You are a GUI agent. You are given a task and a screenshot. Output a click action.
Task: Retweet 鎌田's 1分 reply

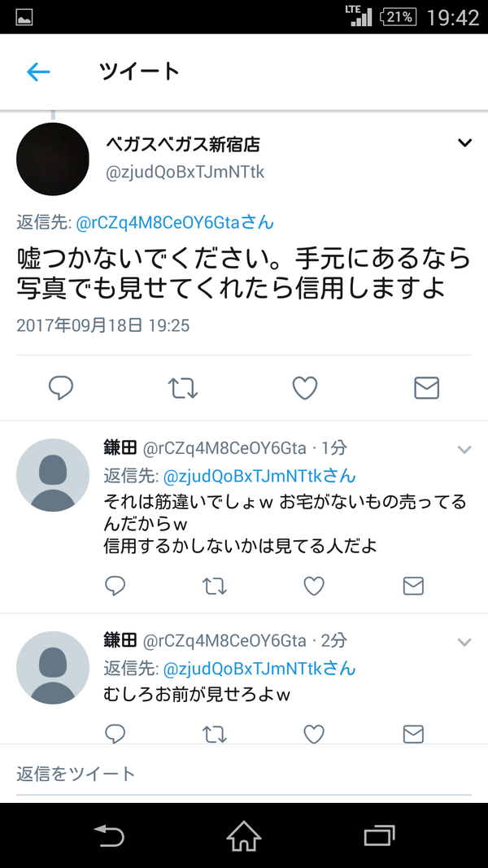[215, 586]
